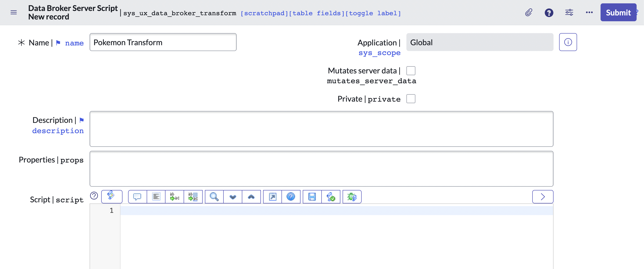Toggle the syntax editor macros icon
This screenshot has height=269, width=644.
(x=112, y=196)
